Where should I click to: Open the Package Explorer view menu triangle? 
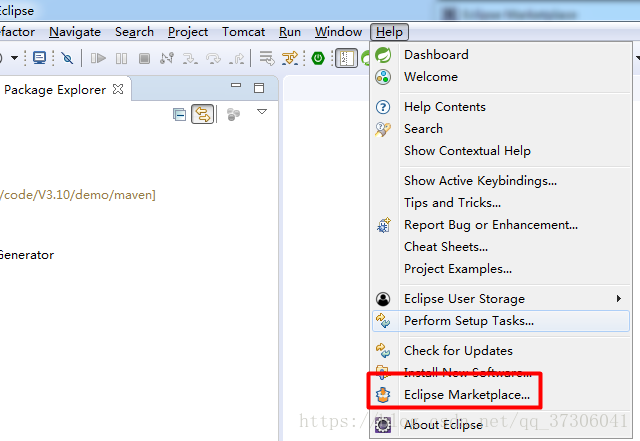(x=262, y=111)
